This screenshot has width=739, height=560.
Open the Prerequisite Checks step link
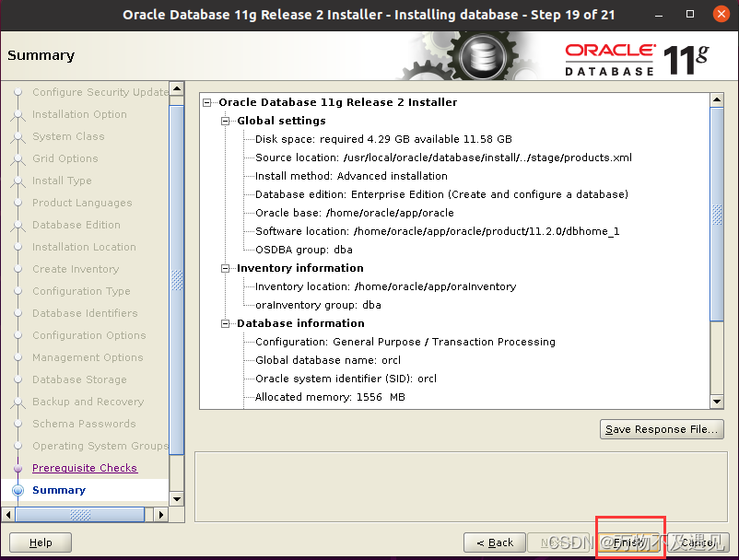point(85,468)
